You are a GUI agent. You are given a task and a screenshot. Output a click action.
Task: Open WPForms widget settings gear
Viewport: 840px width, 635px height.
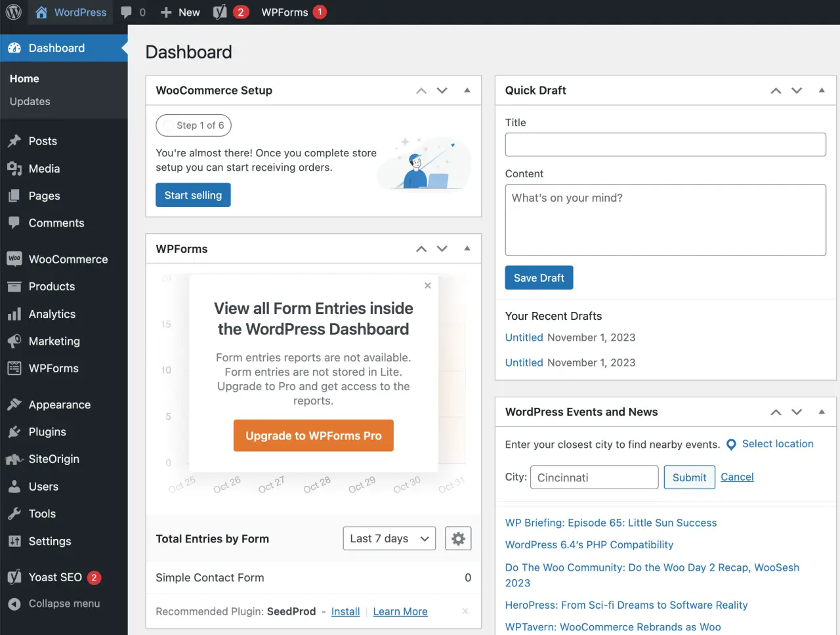[x=458, y=538]
